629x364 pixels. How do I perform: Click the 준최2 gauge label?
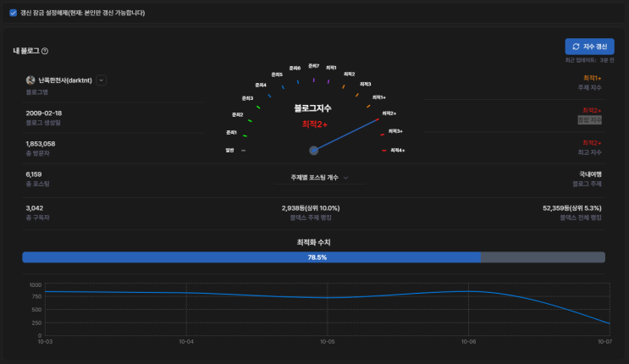click(x=238, y=115)
